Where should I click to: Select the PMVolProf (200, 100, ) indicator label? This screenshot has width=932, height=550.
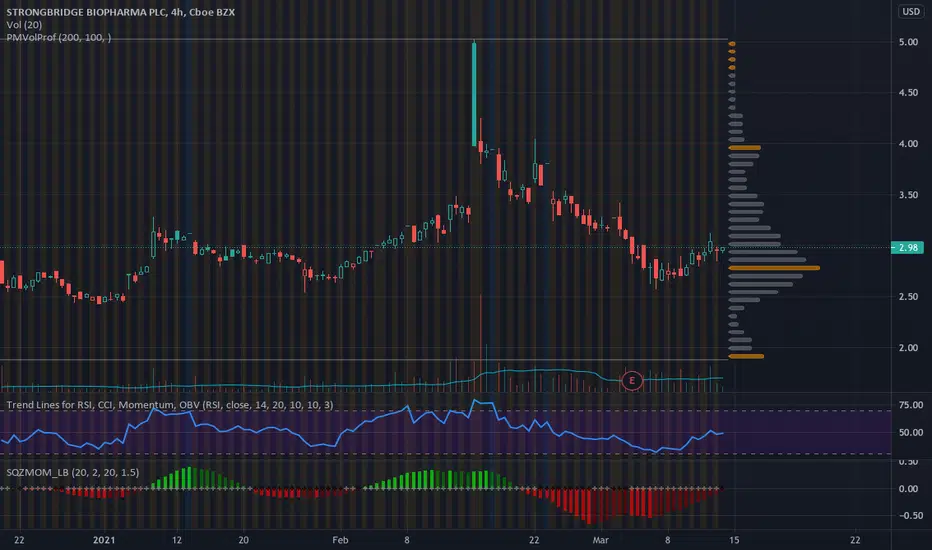[59, 37]
